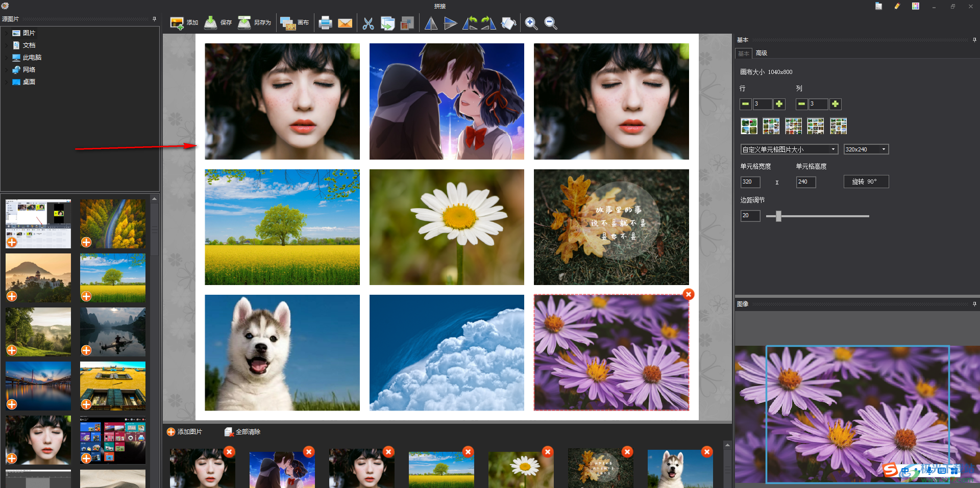Viewport: 980px width, 488px height.
Task: Increase row count with plus button
Action: [x=779, y=104]
